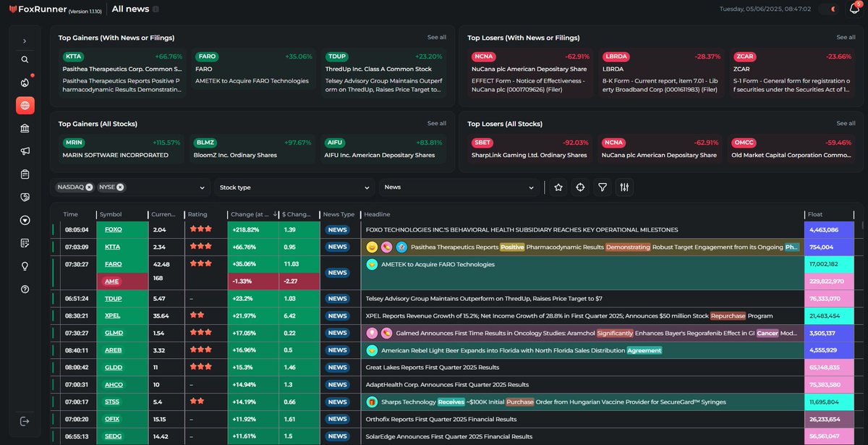The height and width of the screenshot is (445, 868).
Task: Open the search icon in the sidebar
Action: point(25,60)
